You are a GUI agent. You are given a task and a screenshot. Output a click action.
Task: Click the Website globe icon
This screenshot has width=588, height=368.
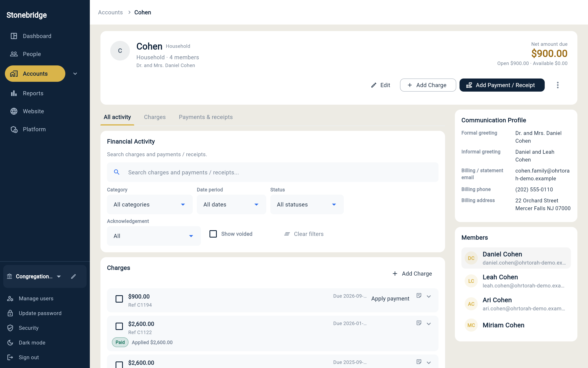pyautogui.click(x=14, y=111)
